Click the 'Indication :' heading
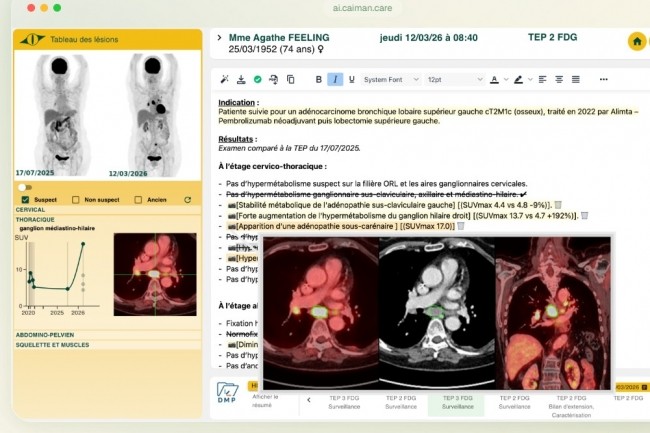Image resolution: width=650 pixels, height=433 pixels. pyautogui.click(x=238, y=102)
